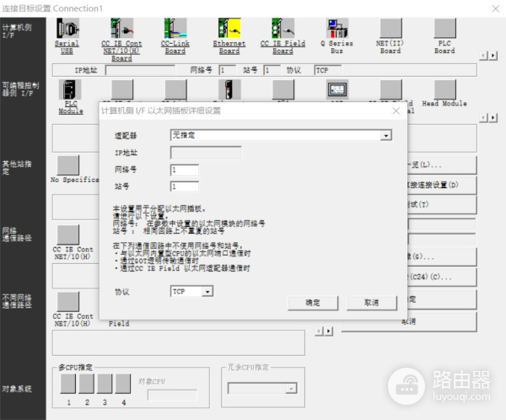Select the NET(II) Board icon
The image size is (506, 420).
[390, 29]
